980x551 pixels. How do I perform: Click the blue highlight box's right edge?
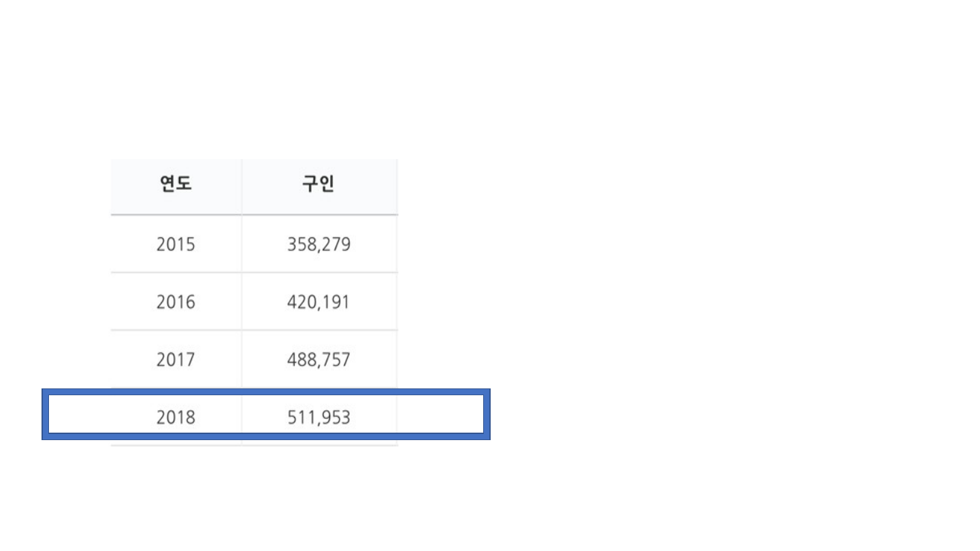(x=487, y=414)
